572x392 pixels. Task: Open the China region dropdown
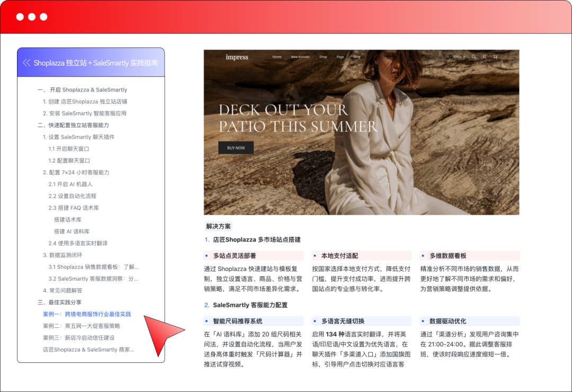coord(458,57)
